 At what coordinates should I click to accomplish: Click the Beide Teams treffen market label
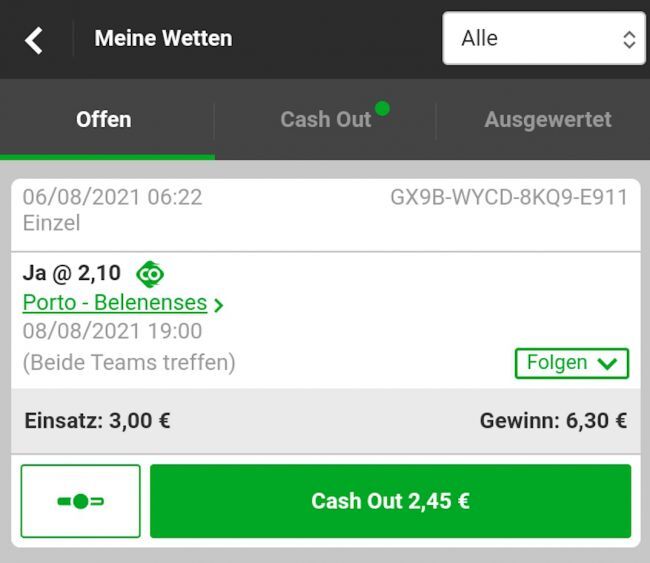129,362
